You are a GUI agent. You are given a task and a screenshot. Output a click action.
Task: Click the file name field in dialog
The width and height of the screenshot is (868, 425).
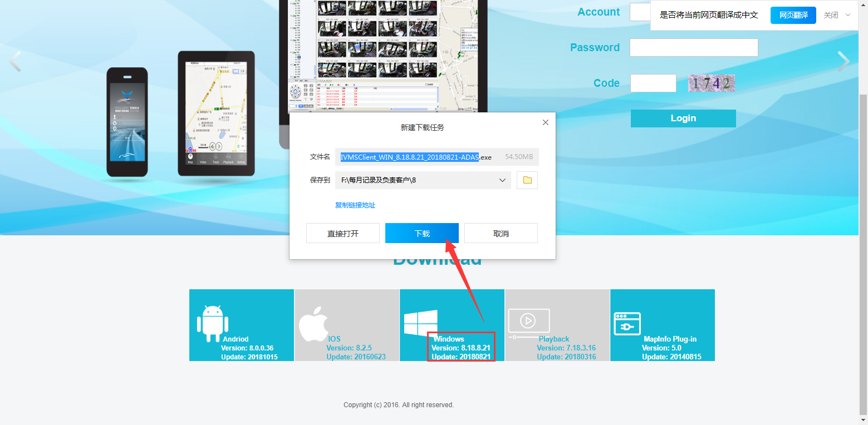pyautogui.click(x=437, y=157)
